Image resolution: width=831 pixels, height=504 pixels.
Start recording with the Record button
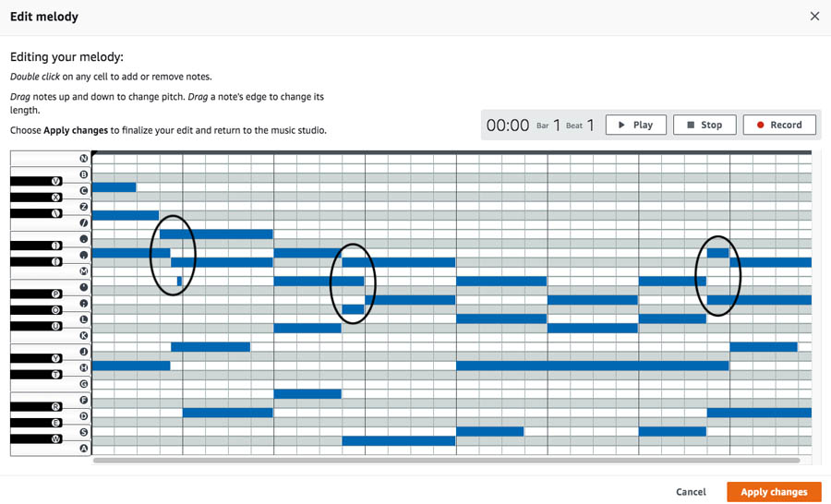[x=779, y=125]
